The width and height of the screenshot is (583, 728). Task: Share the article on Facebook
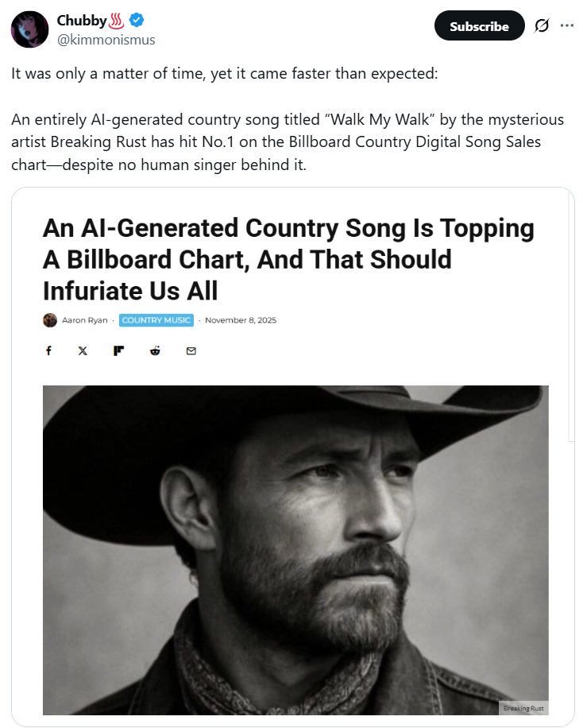48,350
